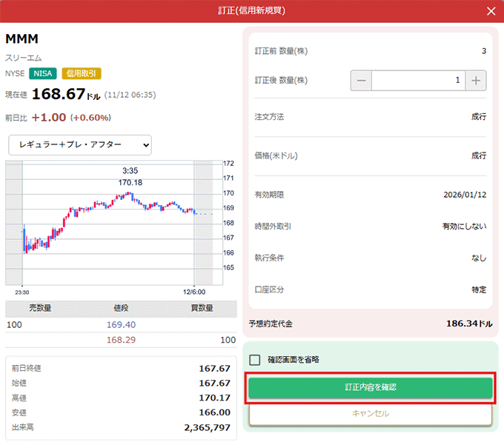Click the キャンセル button

[x=370, y=414]
